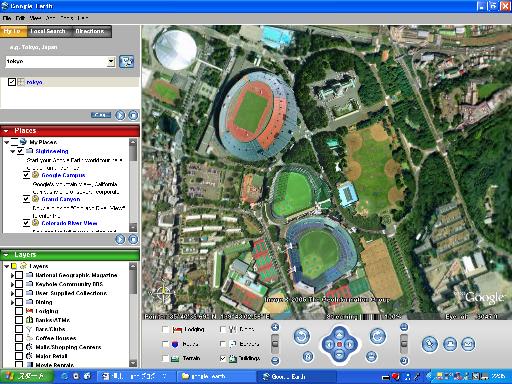
Task: Expand the Keyhole Community BBS layer
Action: click(x=12, y=284)
